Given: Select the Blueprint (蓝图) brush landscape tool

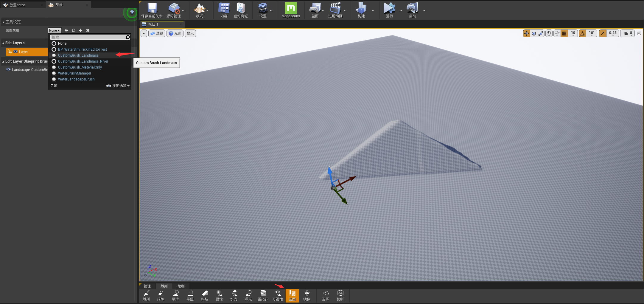Looking at the screenshot, I should pos(292,296).
